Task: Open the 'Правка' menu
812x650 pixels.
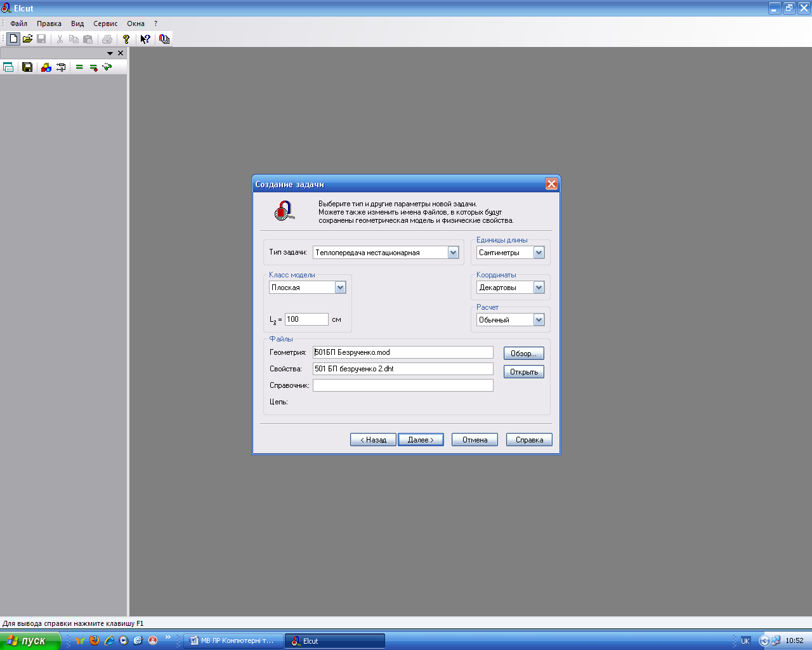Action: coord(49,23)
